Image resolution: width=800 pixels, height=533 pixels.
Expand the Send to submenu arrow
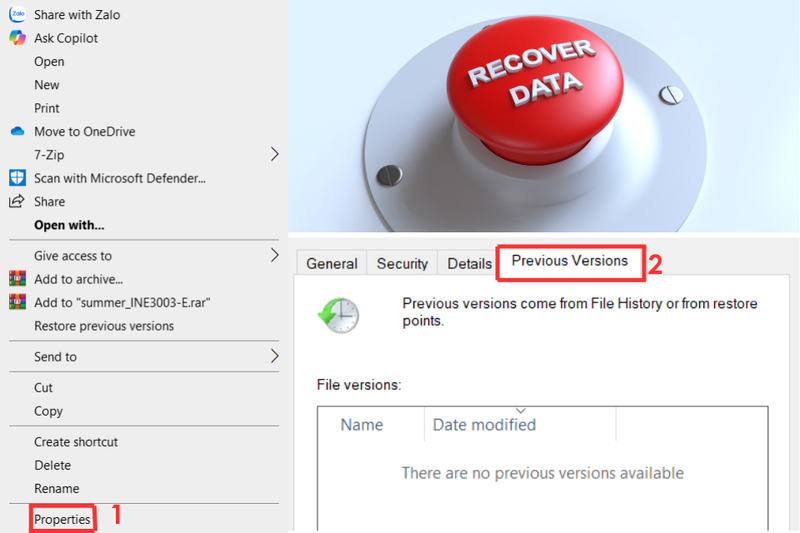tap(274, 356)
